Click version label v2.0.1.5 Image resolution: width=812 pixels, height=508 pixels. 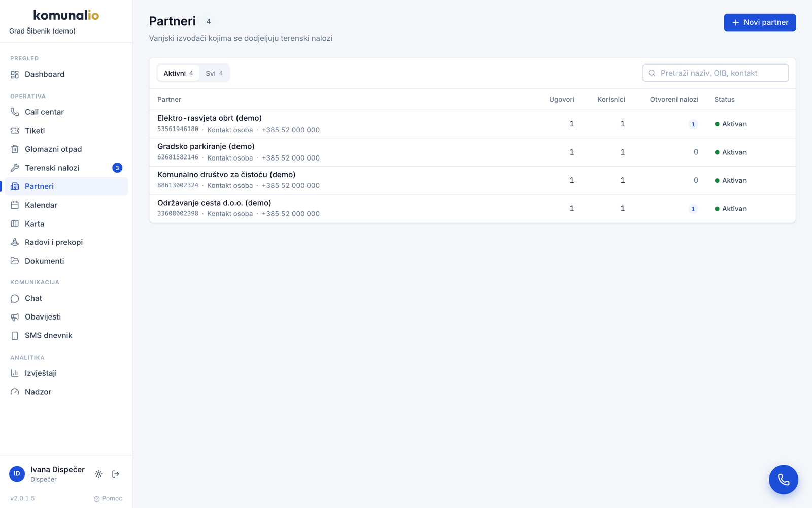click(x=22, y=498)
